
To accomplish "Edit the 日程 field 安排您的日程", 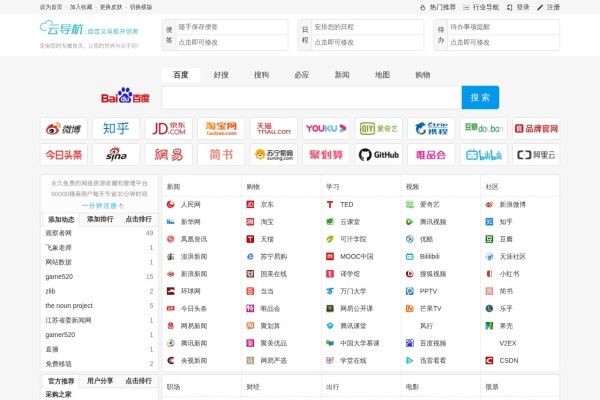I will coord(368,27).
